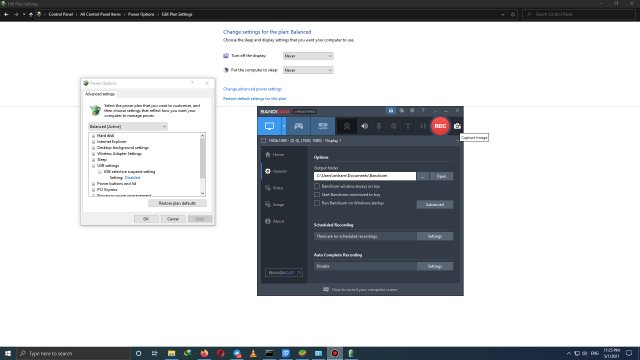The image size is (640, 360).
Task: Click the mouse cursor effect icon in Bandicam
Action: click(x=393, y=126)
